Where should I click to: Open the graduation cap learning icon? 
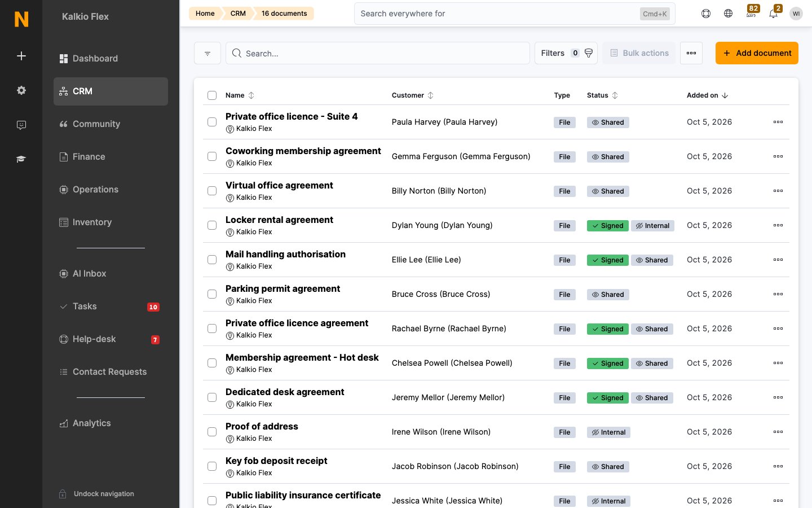click(x=21, y=159)
